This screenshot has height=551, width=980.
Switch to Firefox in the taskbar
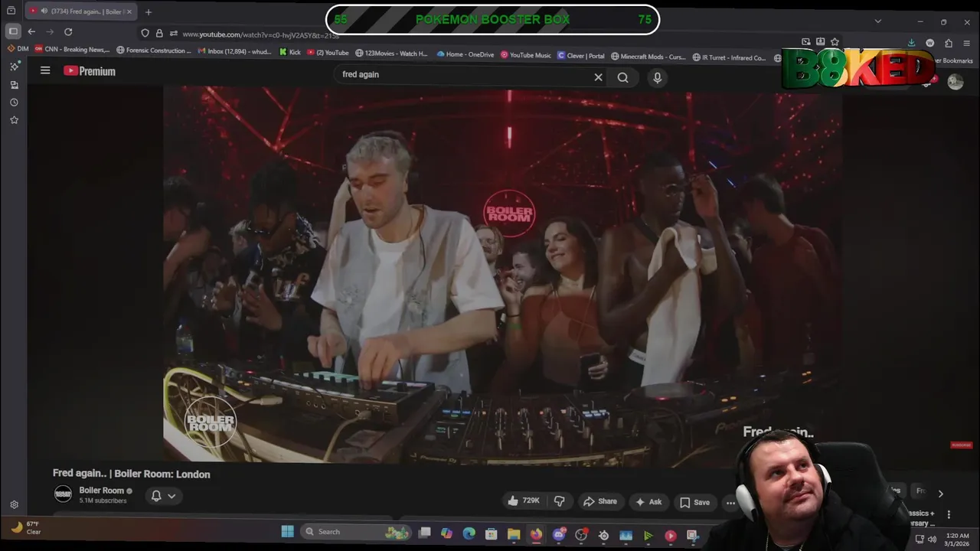pyautogui.click(x=536, y=535)
